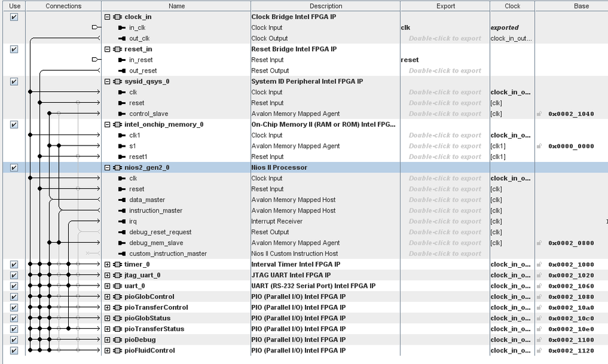Uncheck the Use box for clock_in

14,16
